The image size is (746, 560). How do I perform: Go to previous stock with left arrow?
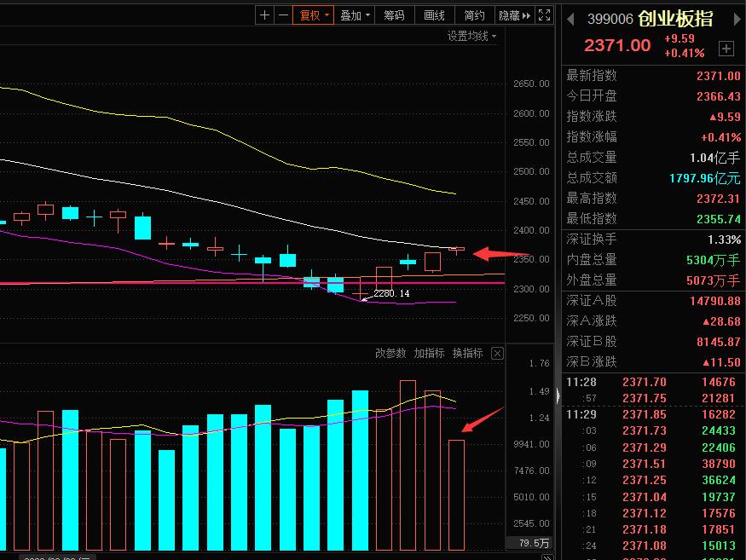pyautogui.click(x=570, y=19)
